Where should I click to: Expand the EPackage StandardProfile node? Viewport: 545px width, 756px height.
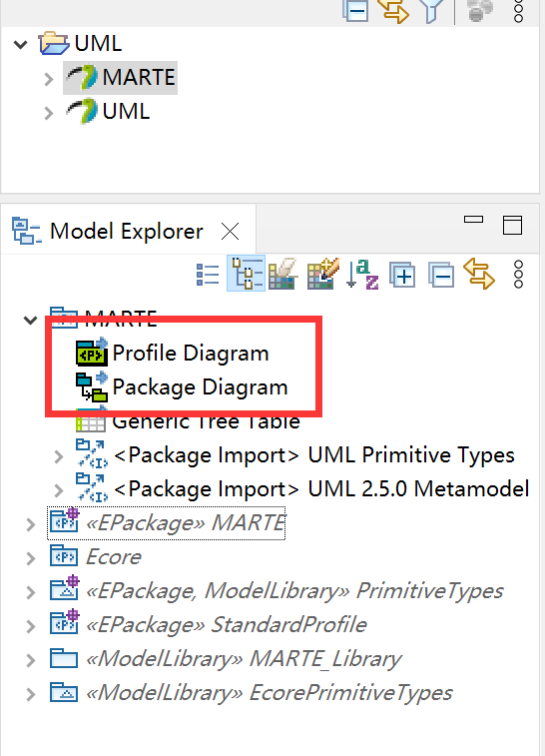(30, 626)
